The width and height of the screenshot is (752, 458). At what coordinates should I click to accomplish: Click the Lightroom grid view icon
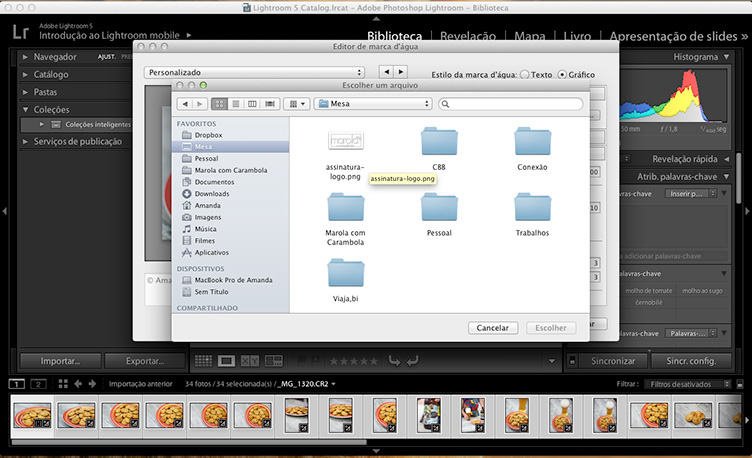coord(203,360)
